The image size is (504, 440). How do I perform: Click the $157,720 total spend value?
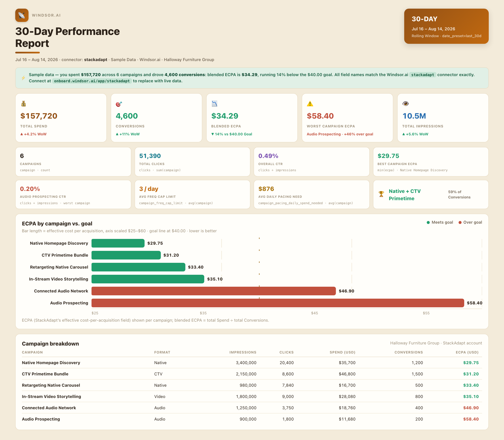click(x=39, y=116)
